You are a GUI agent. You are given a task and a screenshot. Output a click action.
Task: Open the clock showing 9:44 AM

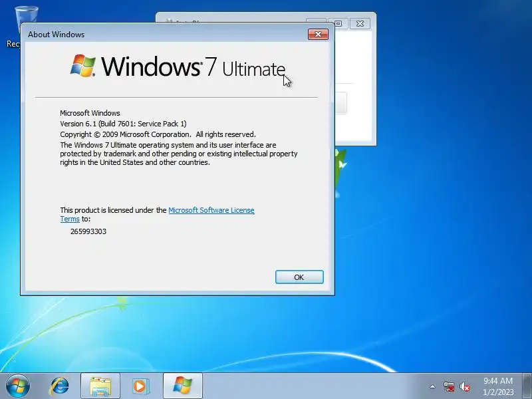point(497,386)
